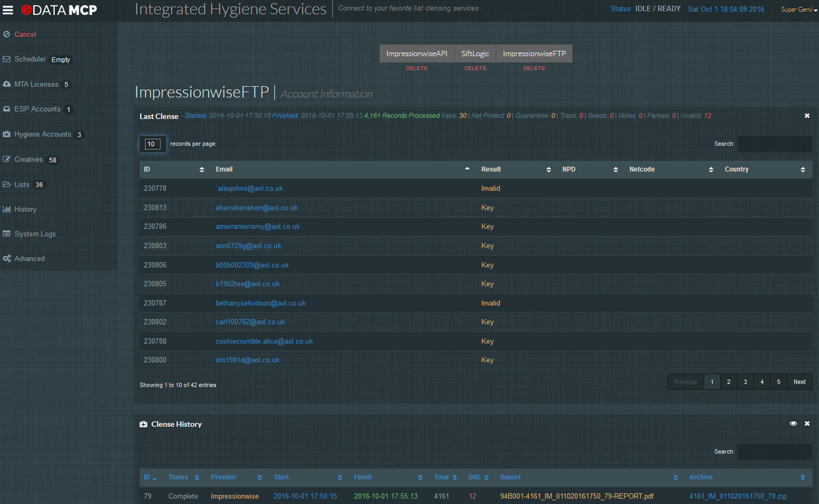Select the ImpressionwiseAPI tab
Viewport: 819px width, 504px height.
pos(417,53)
